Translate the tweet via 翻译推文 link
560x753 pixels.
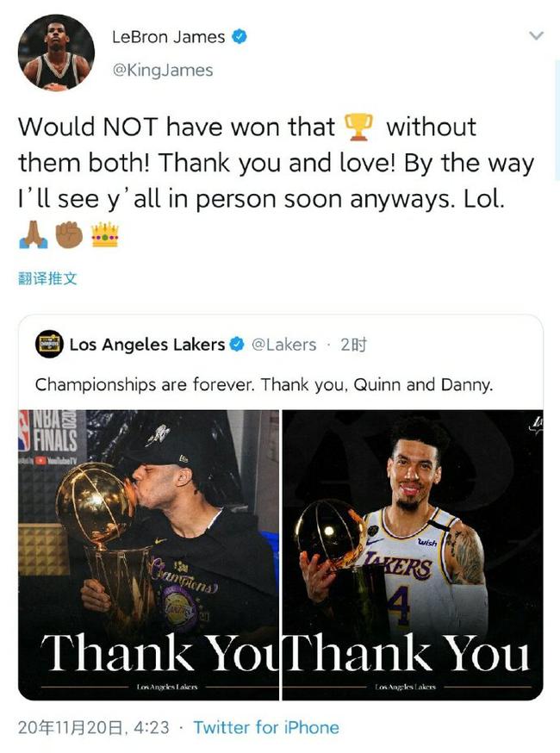[47, 278]
